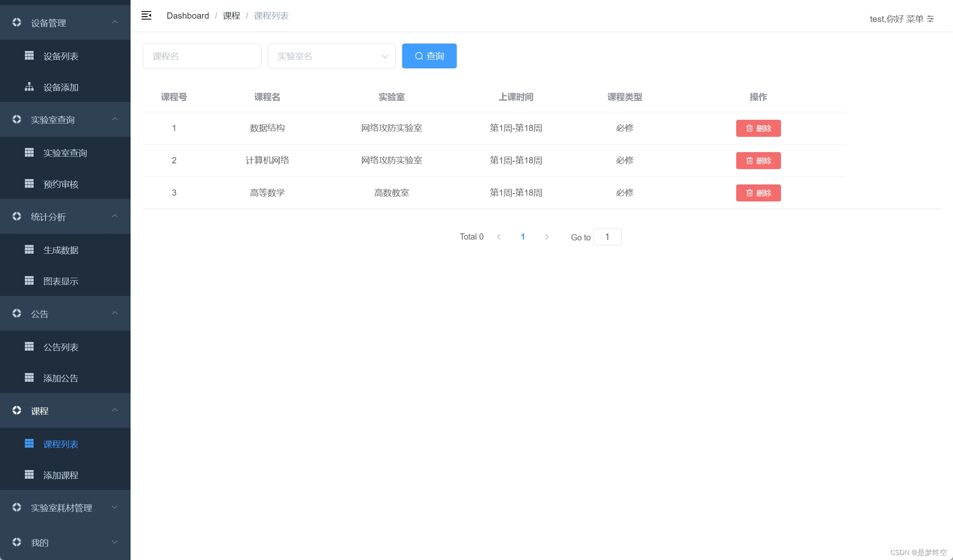Image resolution: width=953 pixels, height=560 pixels.
Task: Focus the 课程名 search input
Action: 202,56
